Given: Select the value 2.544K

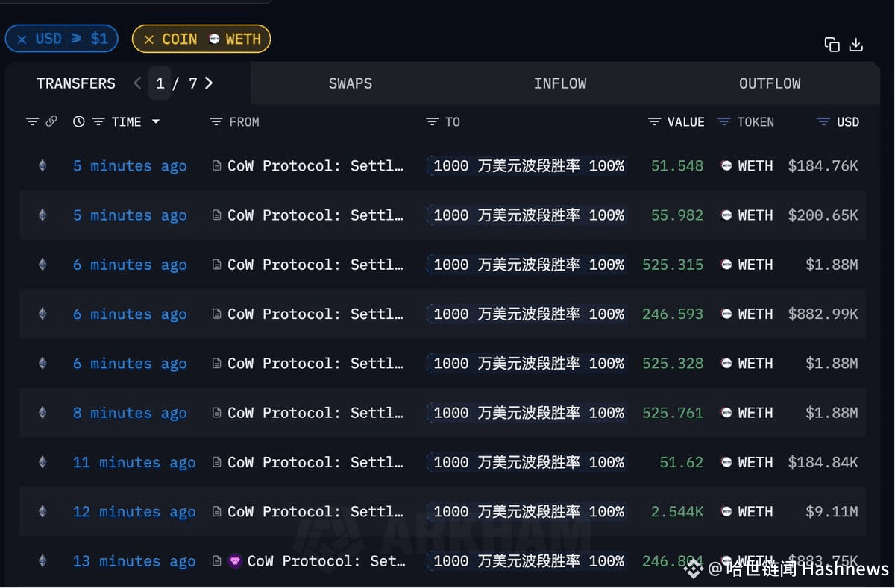Looking at the screenshot, I should pos(677,511).
